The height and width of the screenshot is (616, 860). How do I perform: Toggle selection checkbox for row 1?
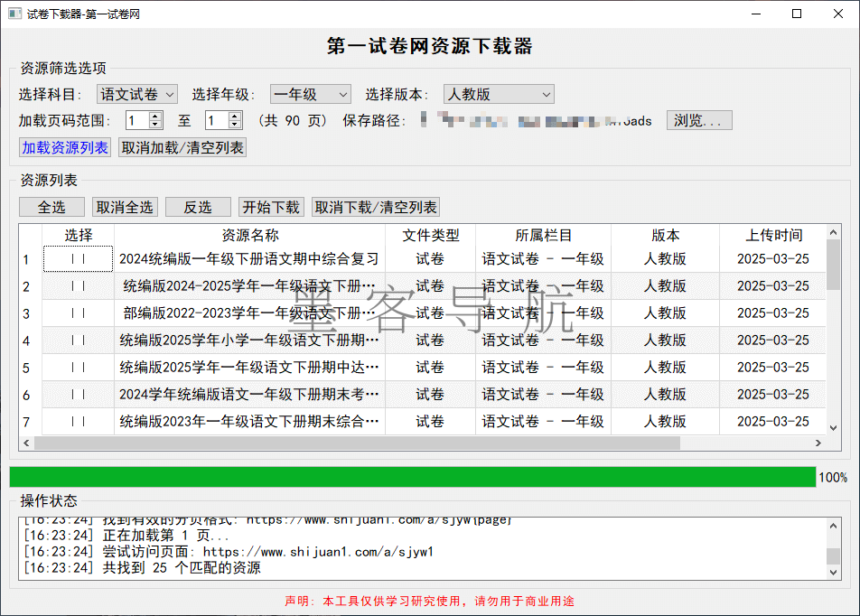[78, 259]
